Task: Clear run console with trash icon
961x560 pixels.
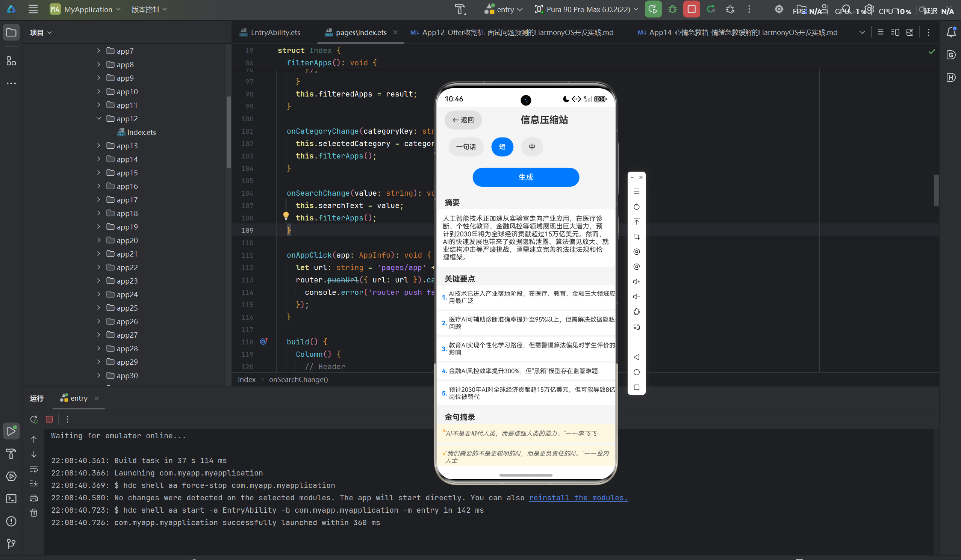Action: tap(34, 513)
